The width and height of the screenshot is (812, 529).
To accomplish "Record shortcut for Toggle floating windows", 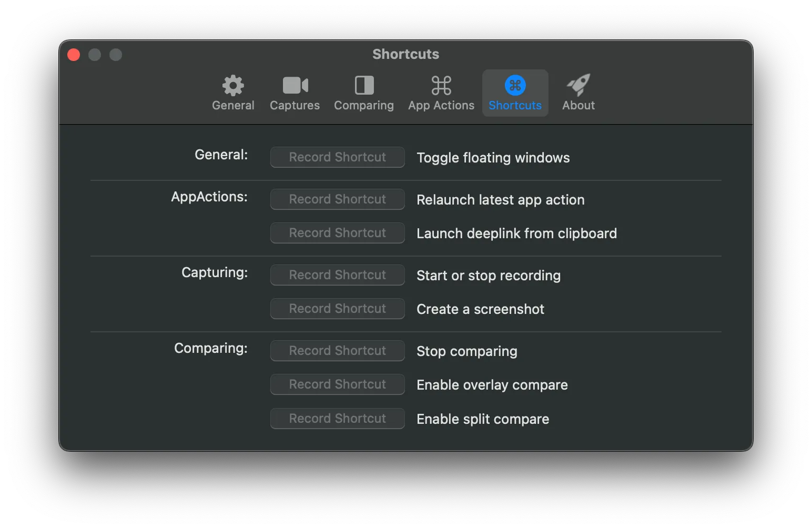I will pyautogui.click(x=337, y=157).
